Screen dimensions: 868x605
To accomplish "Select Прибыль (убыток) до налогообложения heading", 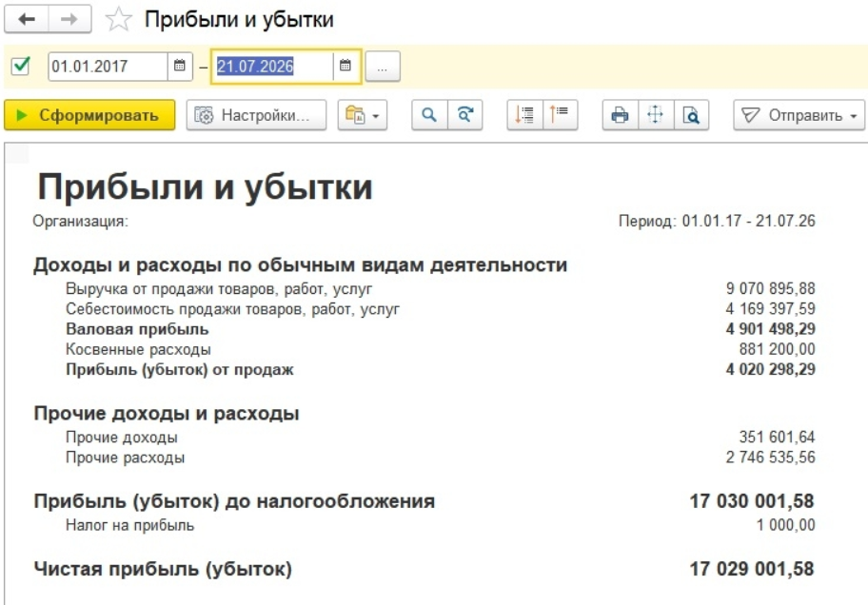I will coord(234,501).
